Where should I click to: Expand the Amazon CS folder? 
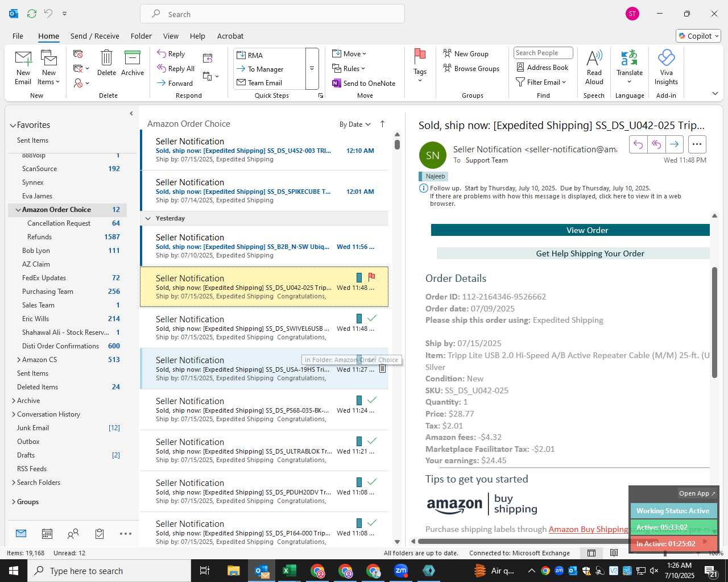[18, 360]
